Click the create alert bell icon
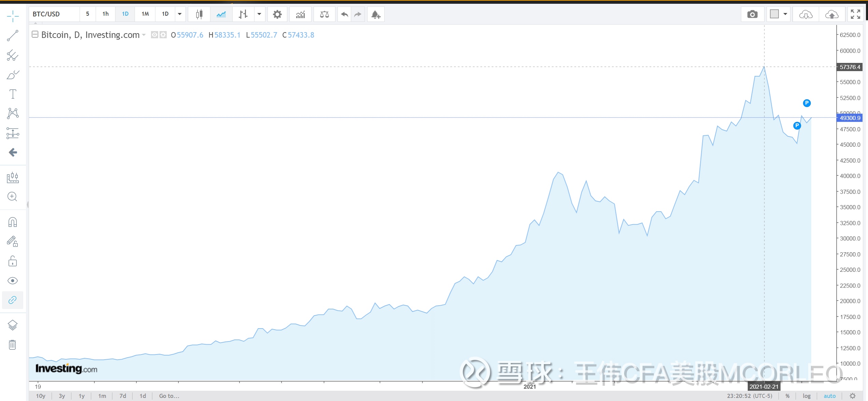868x401 pixels. click(x=375, y=14)
